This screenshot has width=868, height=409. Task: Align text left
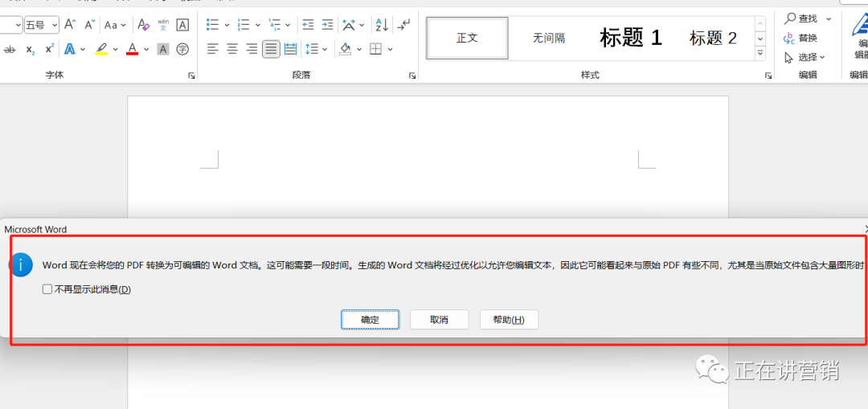point(212,49)
